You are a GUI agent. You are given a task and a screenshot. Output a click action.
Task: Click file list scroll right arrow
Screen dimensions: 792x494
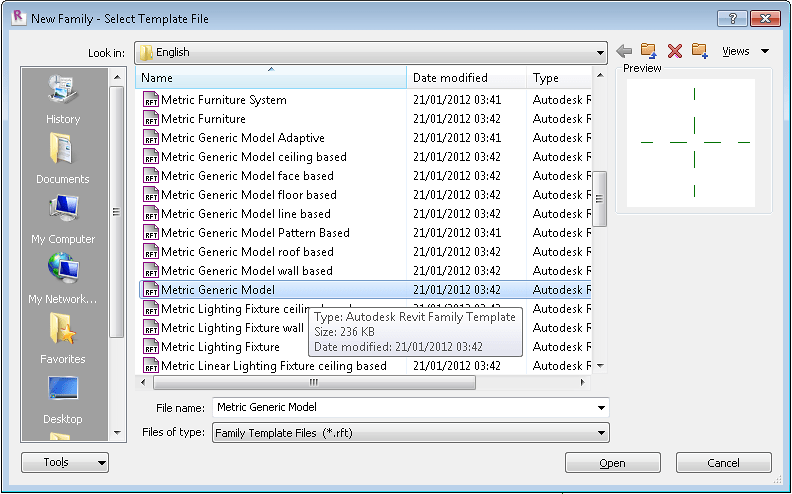pyautogui.click(x=583, y=382)
